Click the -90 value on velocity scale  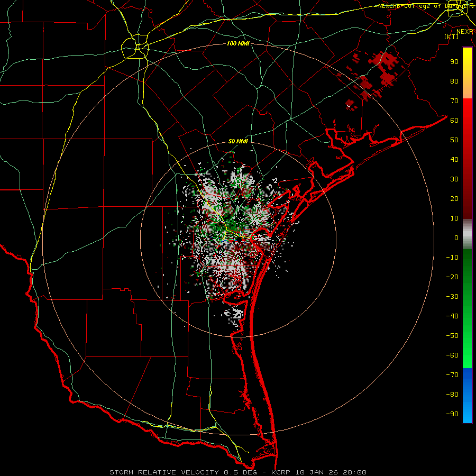point(452,414)
